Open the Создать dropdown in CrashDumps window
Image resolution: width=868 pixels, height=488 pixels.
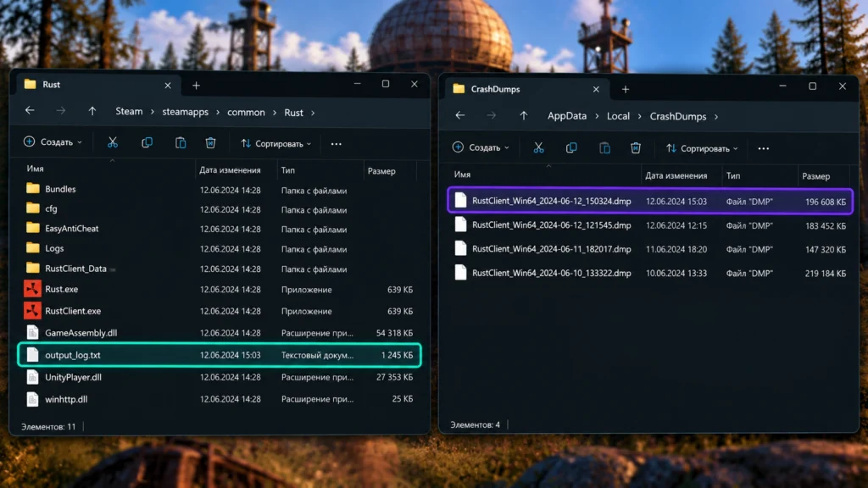click(481, 147)
